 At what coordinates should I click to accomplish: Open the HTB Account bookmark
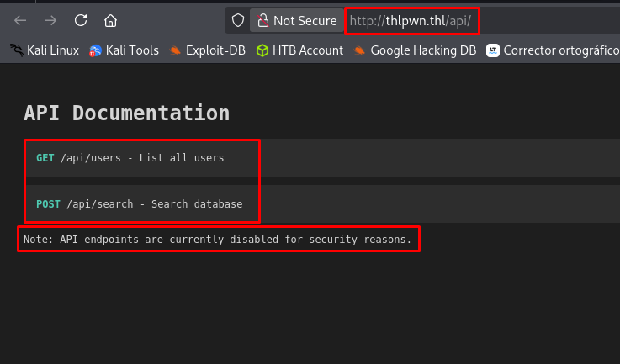(x=299, y=50)
